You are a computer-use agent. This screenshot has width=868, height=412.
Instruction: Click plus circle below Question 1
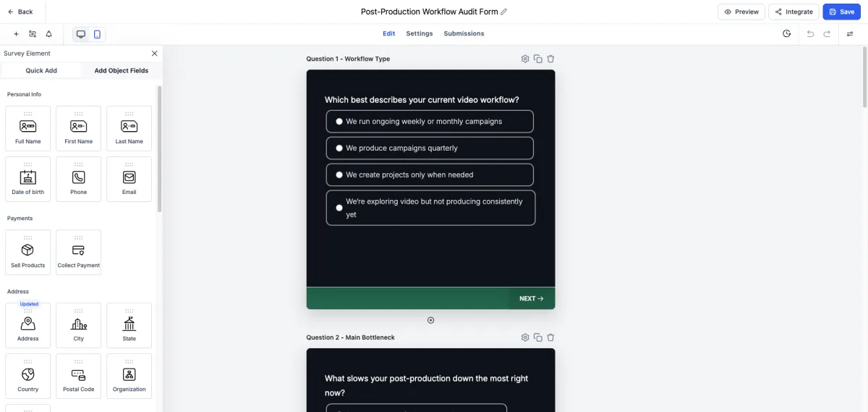click(x=430, y=320)
